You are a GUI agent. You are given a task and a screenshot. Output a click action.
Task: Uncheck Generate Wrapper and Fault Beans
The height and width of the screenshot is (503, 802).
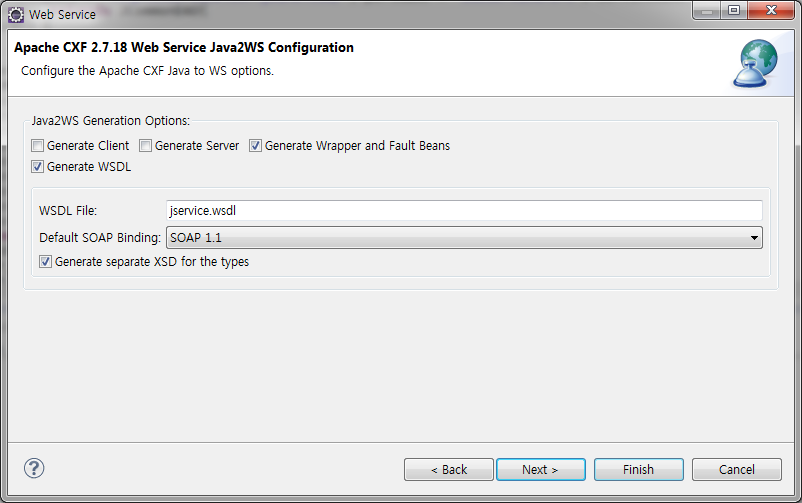pos(255,146)
